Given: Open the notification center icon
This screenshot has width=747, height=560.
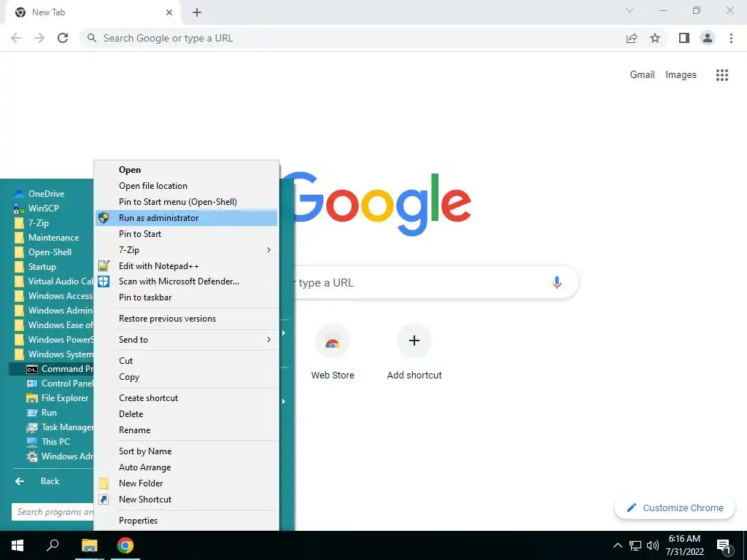Looking at the screenshot, I should 724,546.
